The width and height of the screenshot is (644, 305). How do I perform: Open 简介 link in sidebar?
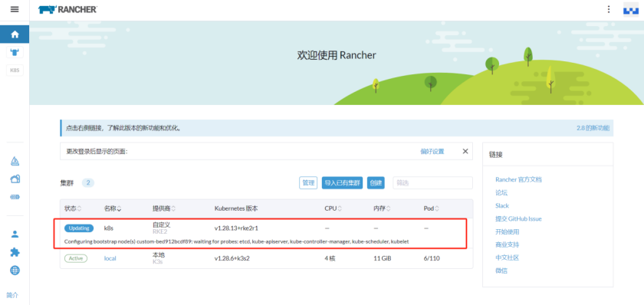[12, 295]
